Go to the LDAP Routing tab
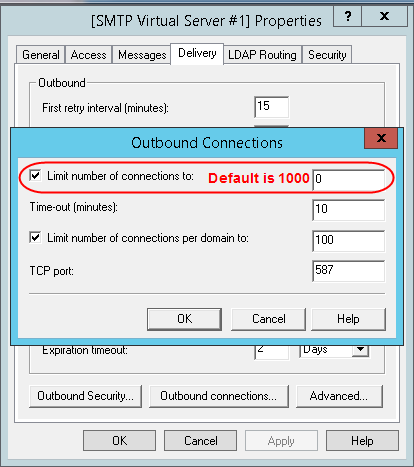This screenshot has width=414, height=467. [262, 55]
